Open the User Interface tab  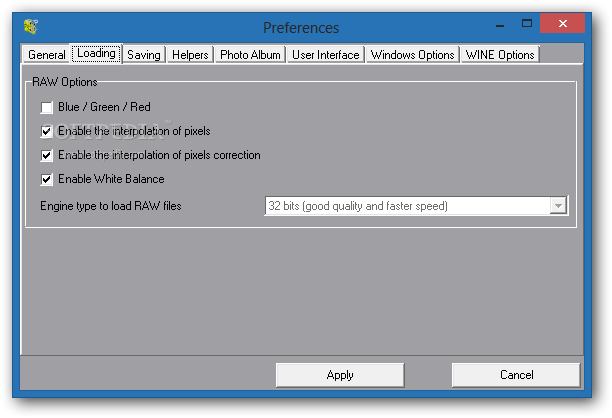click(x=326, y=55)
